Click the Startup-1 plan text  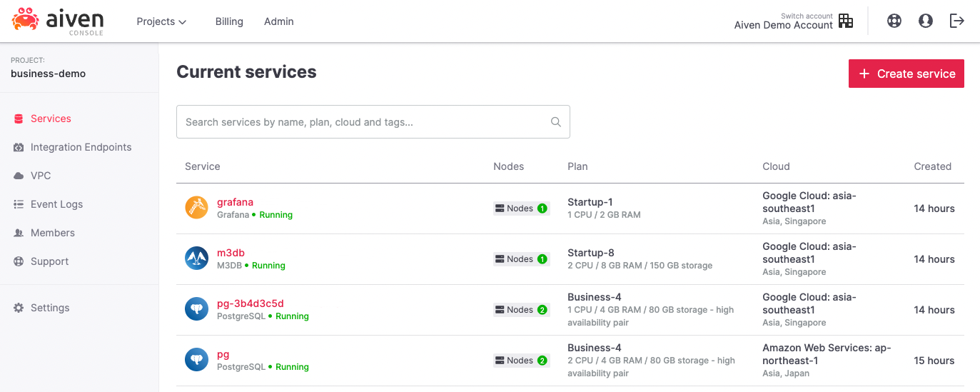(x=590, y=202)
